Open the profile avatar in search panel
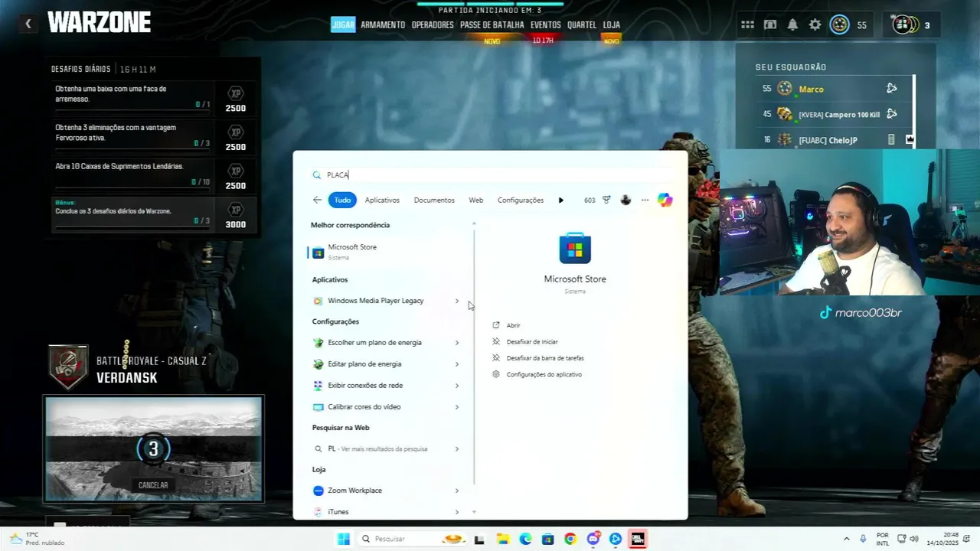 pyautogui.click(x=626, y=200)
